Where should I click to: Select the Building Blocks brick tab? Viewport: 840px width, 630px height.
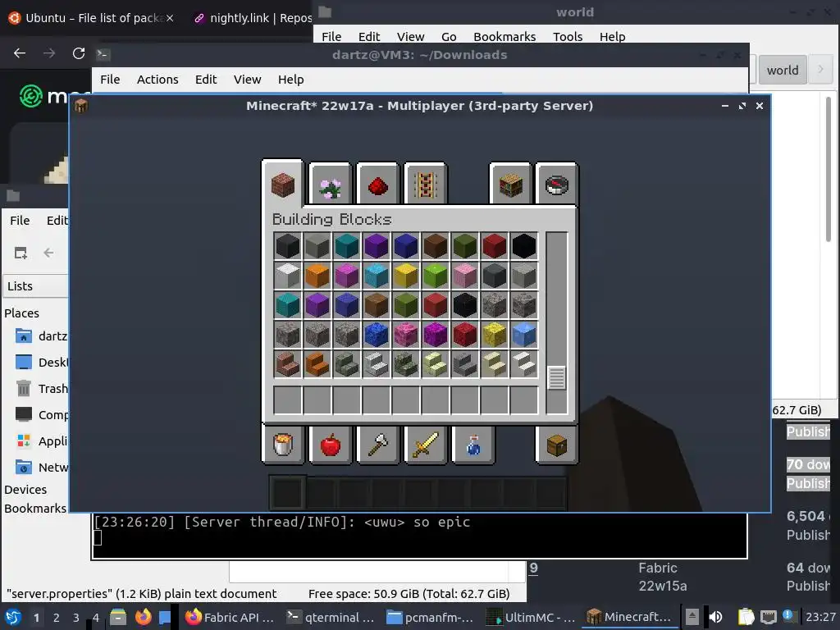coord(283,184)
